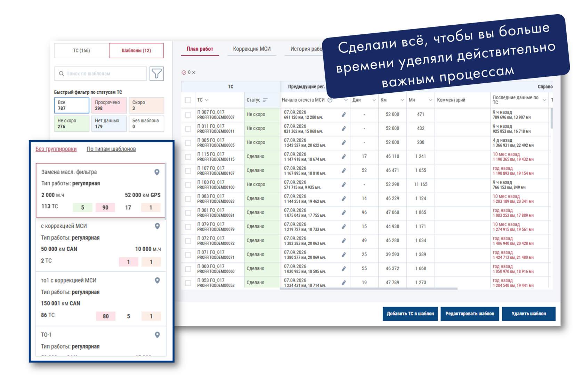Edit МСИ start for the П 115 row
The width and height of the screenshot is (584, 392).
[344, 157]
